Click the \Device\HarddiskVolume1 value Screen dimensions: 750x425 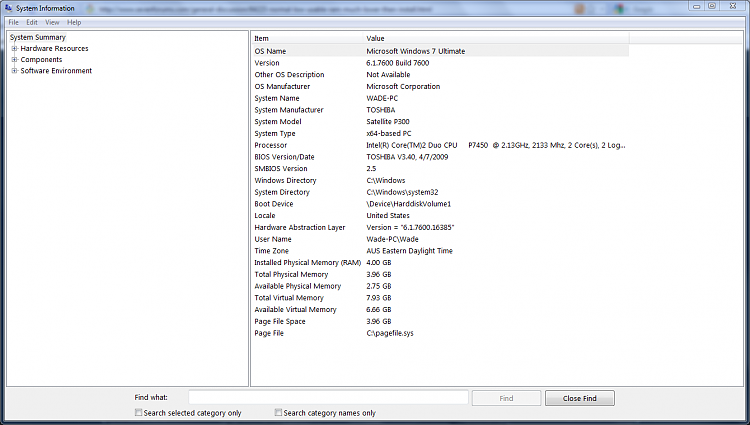point(408,204)
